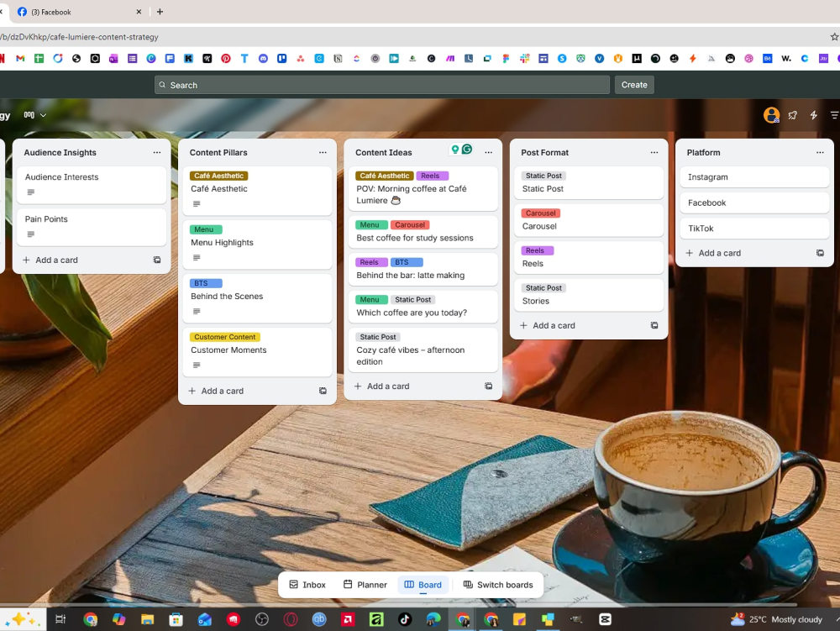Open Switch boards

pos(498,585)
